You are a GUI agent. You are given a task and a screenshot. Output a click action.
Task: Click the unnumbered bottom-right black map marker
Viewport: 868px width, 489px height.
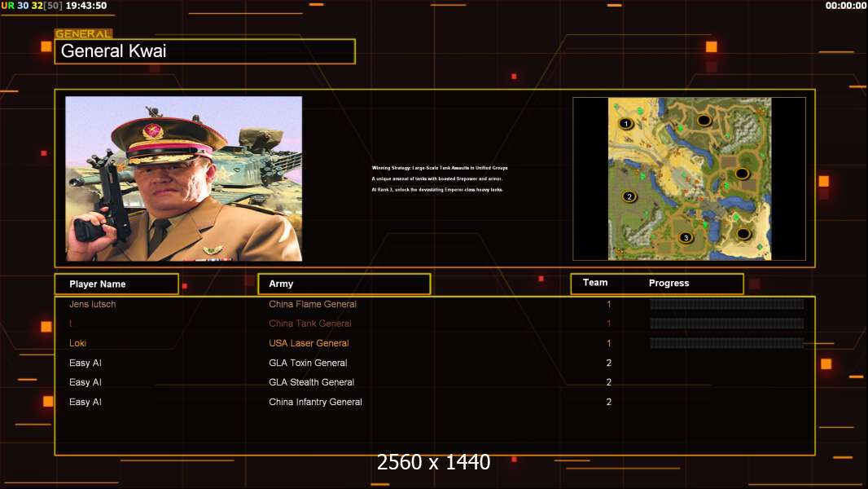(x=743, y=234)
